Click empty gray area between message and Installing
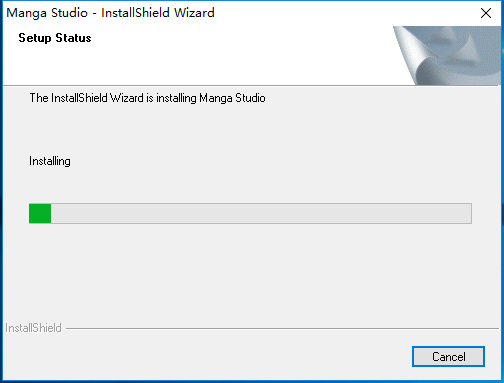 [x=233, y=130]
